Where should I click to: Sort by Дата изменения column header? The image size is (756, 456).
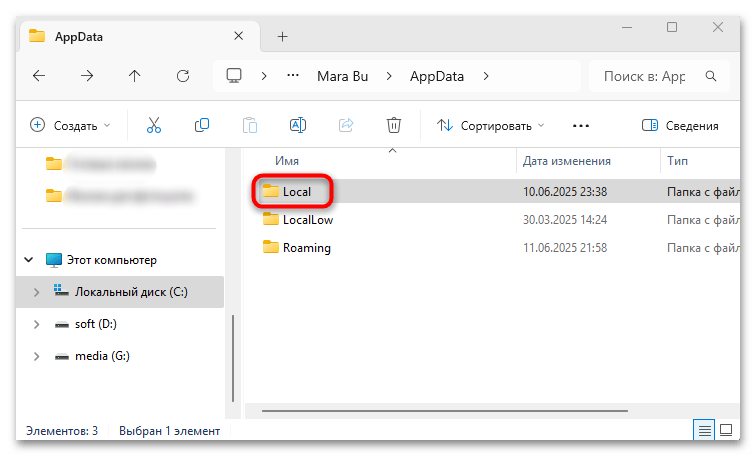pos(567,161)
